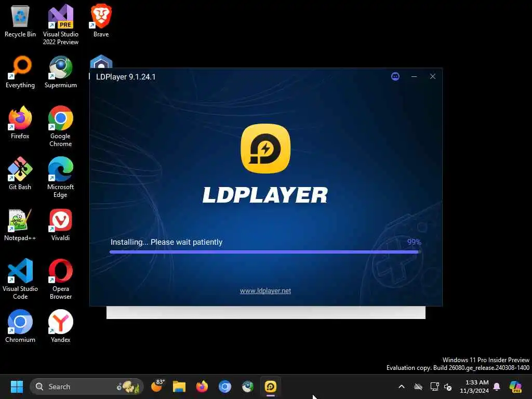Click the LDPlayer yellow logo
Screen dimensions: 532x399
[265, 149]
